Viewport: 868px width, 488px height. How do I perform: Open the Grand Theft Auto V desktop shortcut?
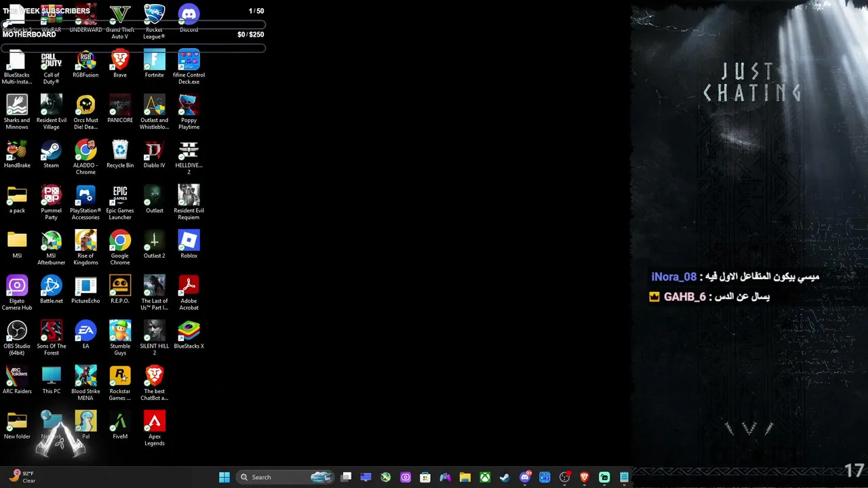coord(120,21)
